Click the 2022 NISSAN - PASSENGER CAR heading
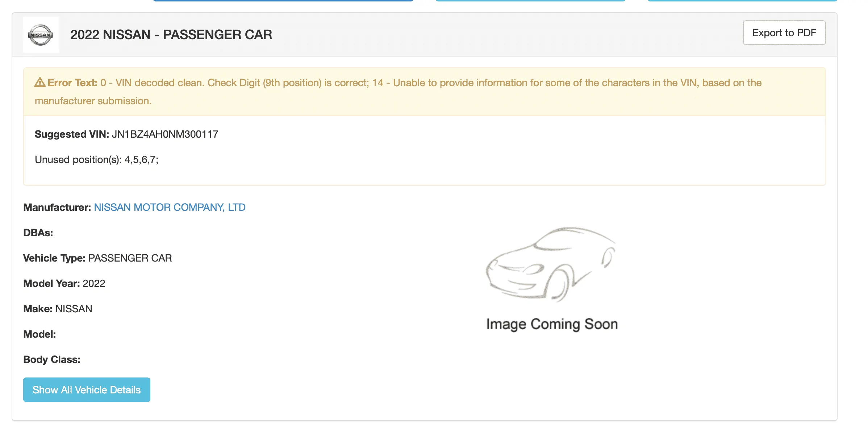The image size is (868, 434). [171, 35]
